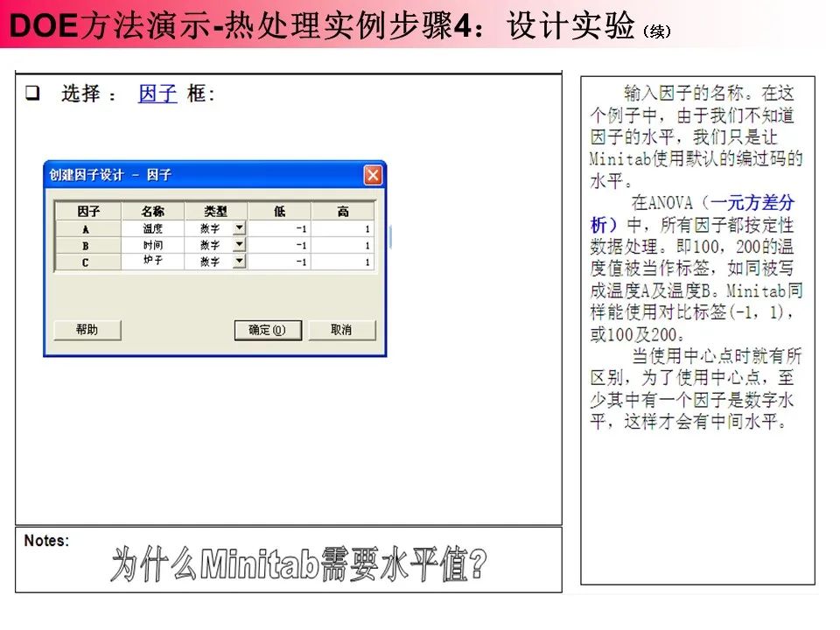The image size is (840, 630).
Task: Open the type dropdown for factor C row
Action: point(240,262)
